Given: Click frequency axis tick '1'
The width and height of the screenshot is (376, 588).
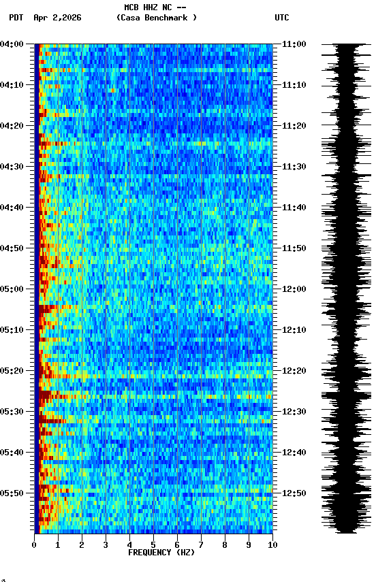Looking at the screenshot, I should pyautogui.click(x=58, y=545).
